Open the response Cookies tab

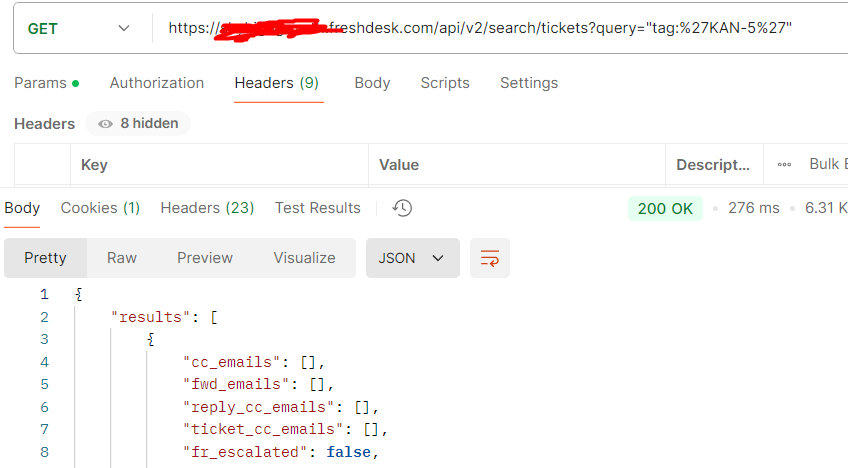tap(100, 208)
